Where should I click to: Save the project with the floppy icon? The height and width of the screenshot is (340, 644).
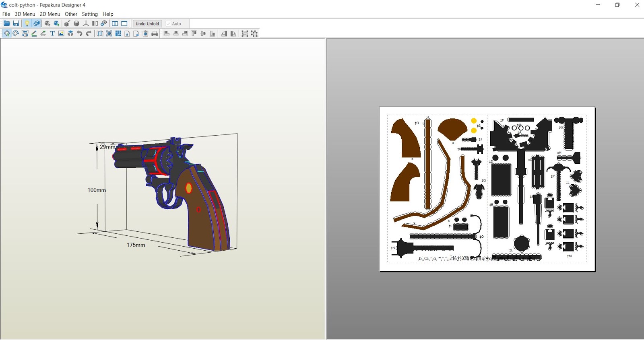click(16, 23)
